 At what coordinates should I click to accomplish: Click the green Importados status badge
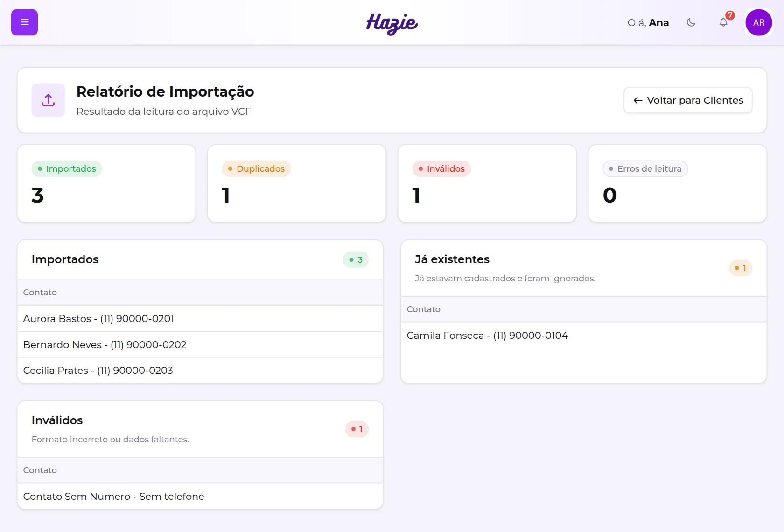(67, 168)
